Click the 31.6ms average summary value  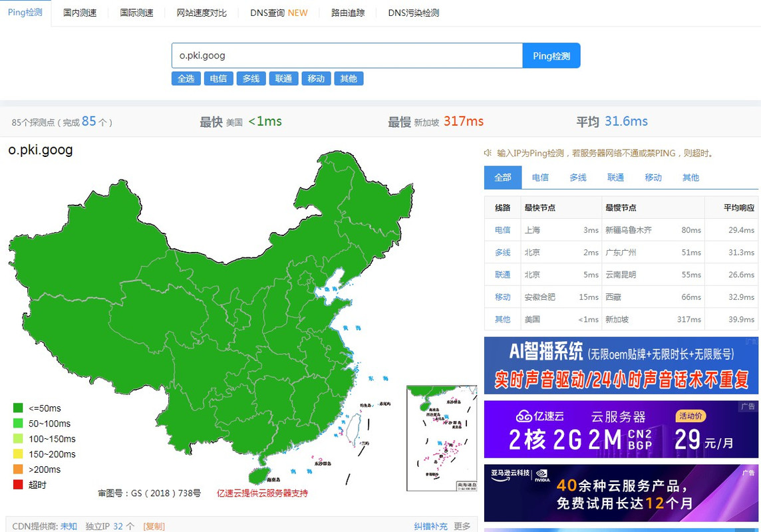tap(626, 121)
